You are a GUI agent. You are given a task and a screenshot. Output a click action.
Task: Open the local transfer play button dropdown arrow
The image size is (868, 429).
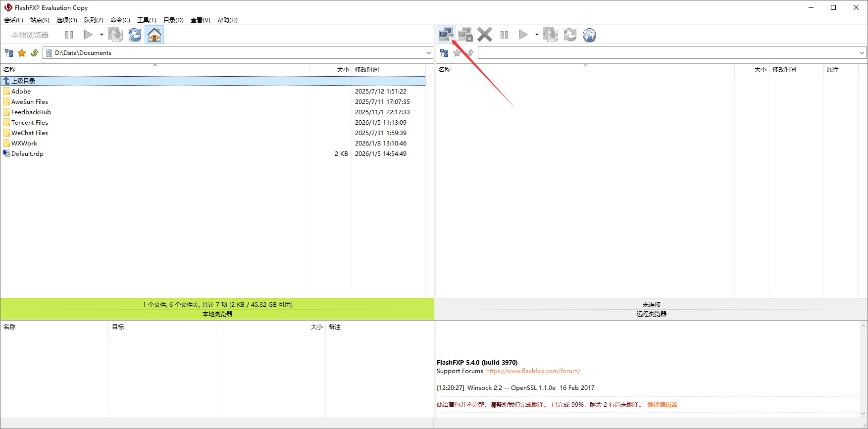(x=102, y=35)
